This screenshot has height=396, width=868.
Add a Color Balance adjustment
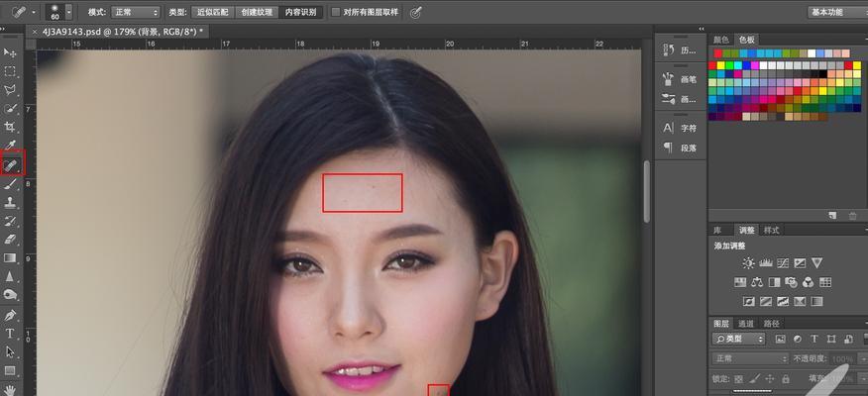point(757,282)
